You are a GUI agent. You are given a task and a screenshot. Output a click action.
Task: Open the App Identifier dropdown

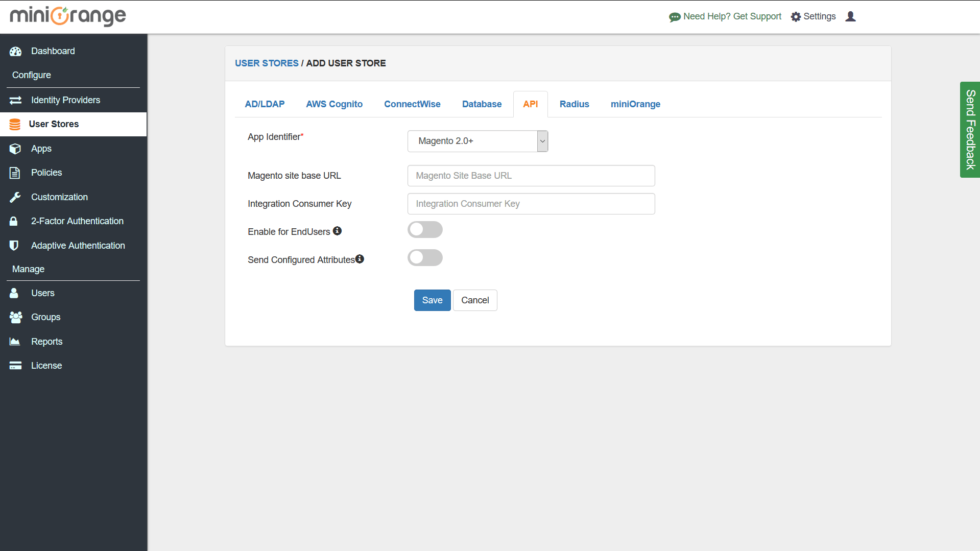(477, 141)
